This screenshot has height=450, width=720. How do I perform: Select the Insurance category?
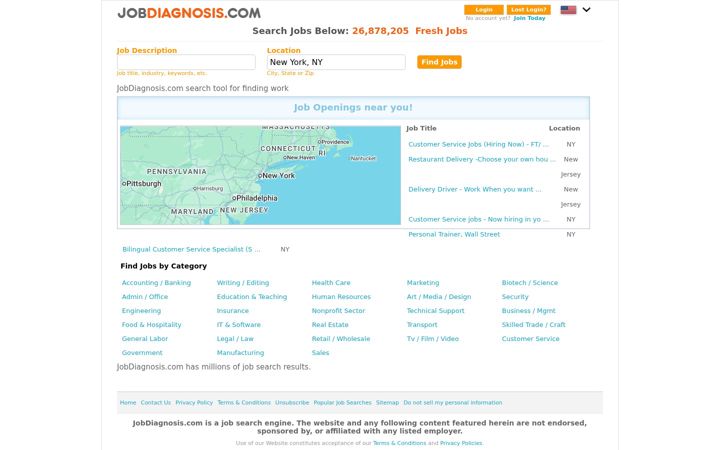pyautogui.click(x=232, y=311)
